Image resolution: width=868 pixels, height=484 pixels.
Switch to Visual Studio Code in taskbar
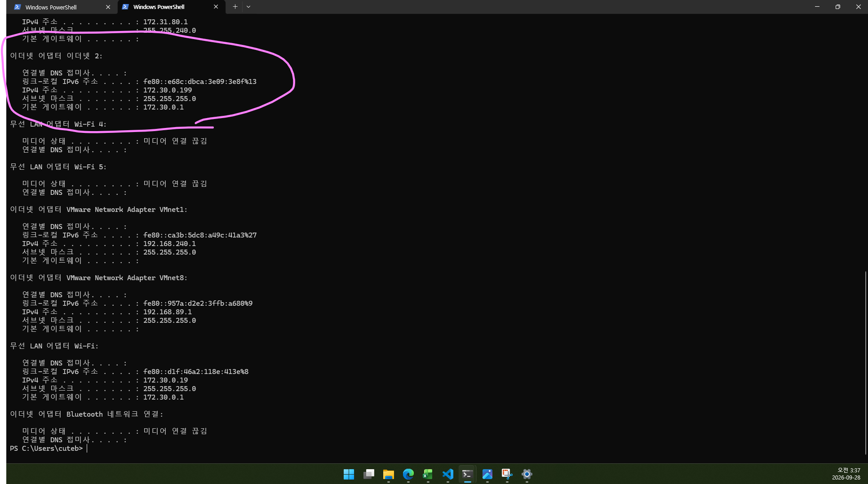tap(448, 474)
